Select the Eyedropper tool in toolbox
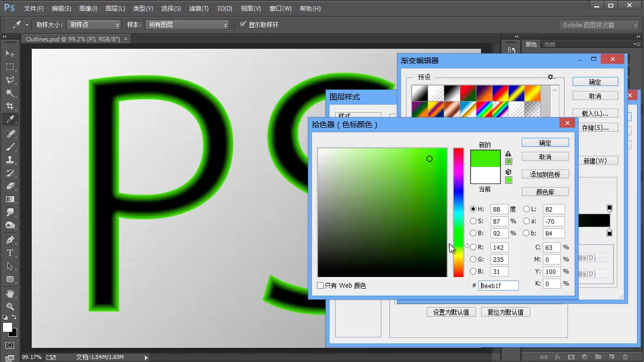Screen dimensions: 644x362 coord(10,120)
